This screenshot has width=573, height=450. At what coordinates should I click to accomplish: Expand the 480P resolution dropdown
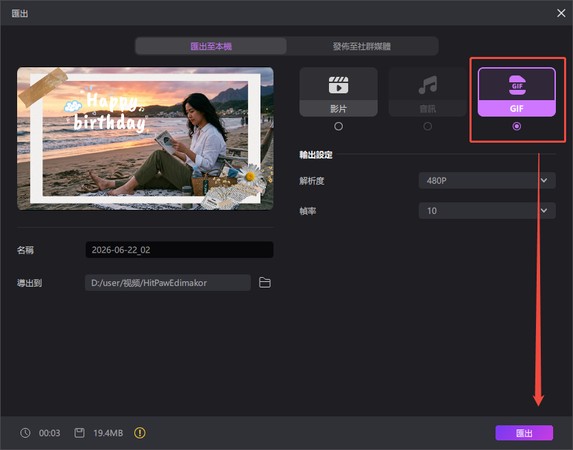[487, 181]
